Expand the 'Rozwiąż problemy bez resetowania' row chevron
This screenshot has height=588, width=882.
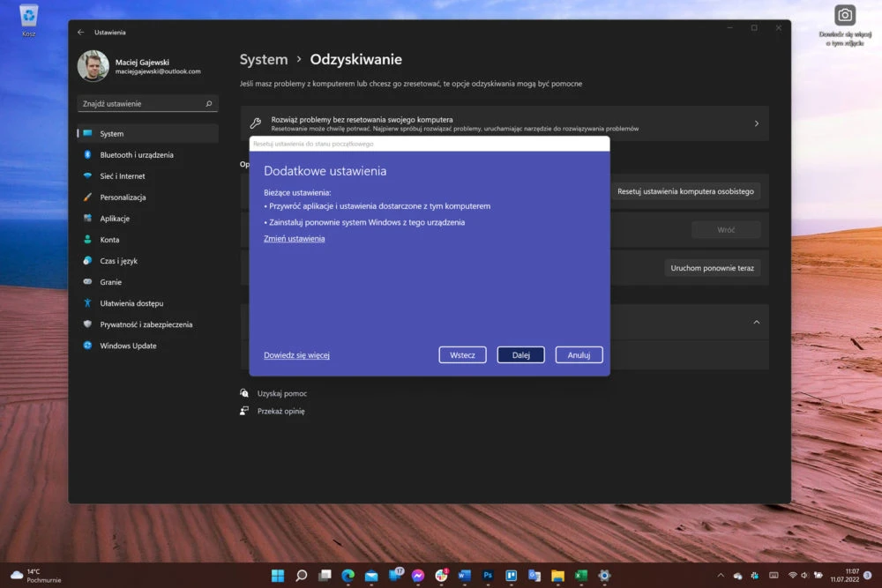click(757, 123)
